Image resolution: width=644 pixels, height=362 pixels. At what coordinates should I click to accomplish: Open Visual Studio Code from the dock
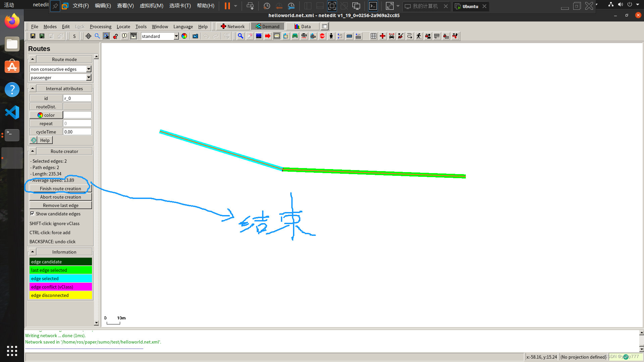12,112
